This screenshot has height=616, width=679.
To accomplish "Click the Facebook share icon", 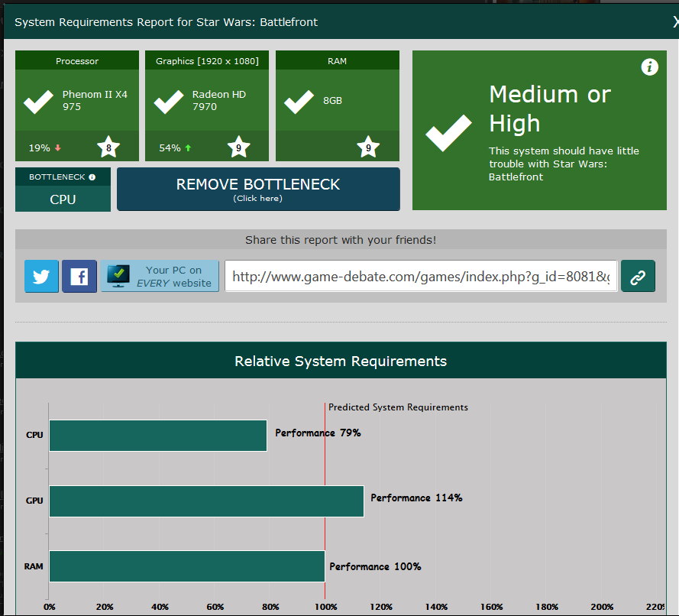I will click(x=79, y=277).
